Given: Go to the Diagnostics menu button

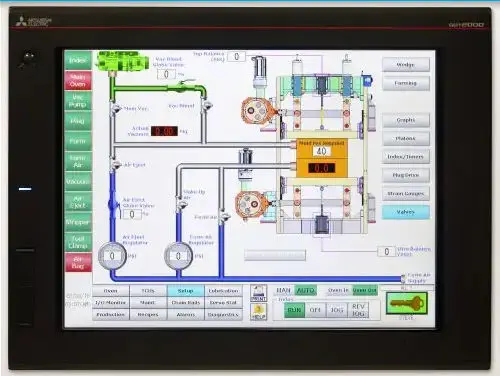Looking at the screenshot, I should pos(223,315).
